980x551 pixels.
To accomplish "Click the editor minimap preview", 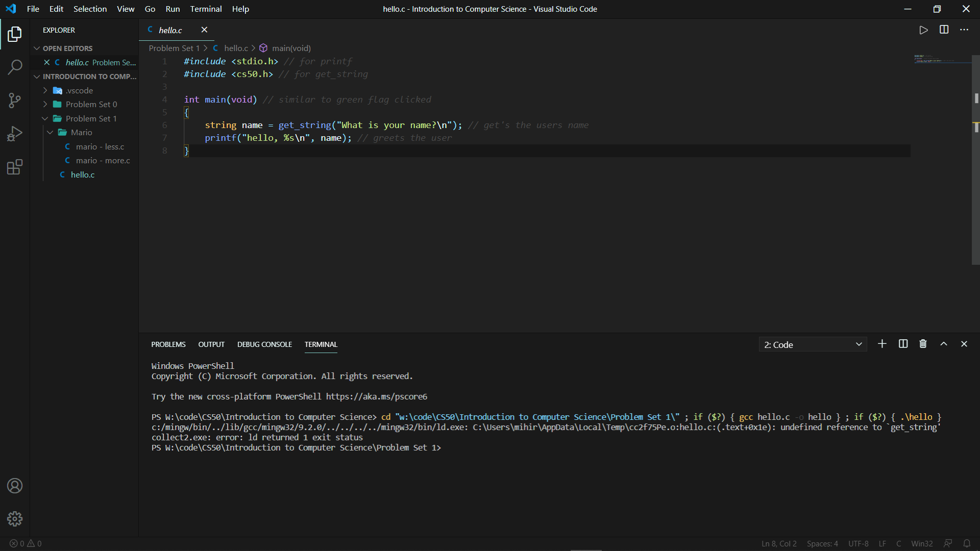I will tap(942, 59).
